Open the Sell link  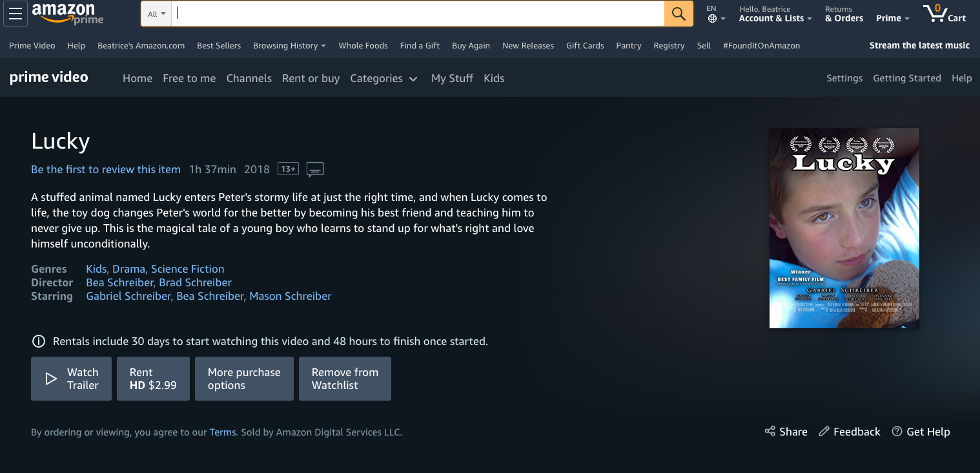(704, 46)
